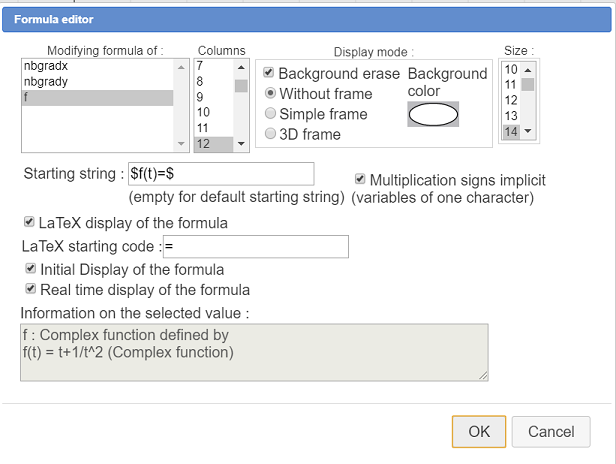Dismiss the dialog with Cancel

click(x=551, y=432)
